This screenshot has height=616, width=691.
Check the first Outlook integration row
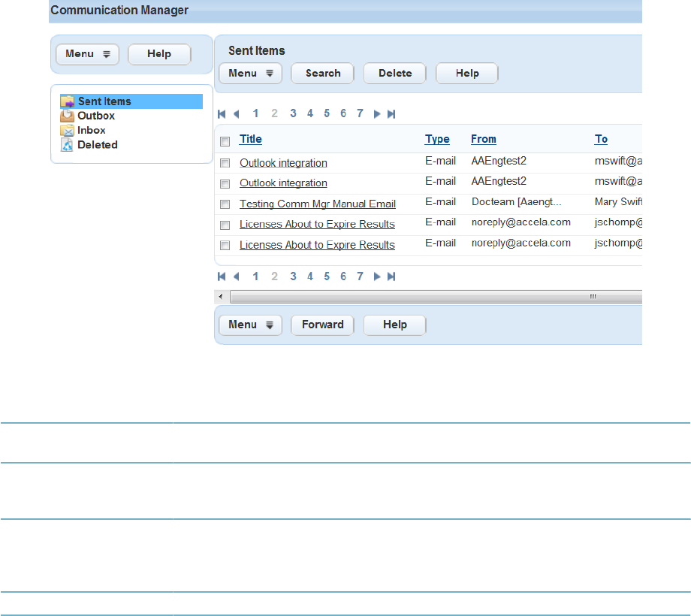pyautogui.click(x=225, y=163)
